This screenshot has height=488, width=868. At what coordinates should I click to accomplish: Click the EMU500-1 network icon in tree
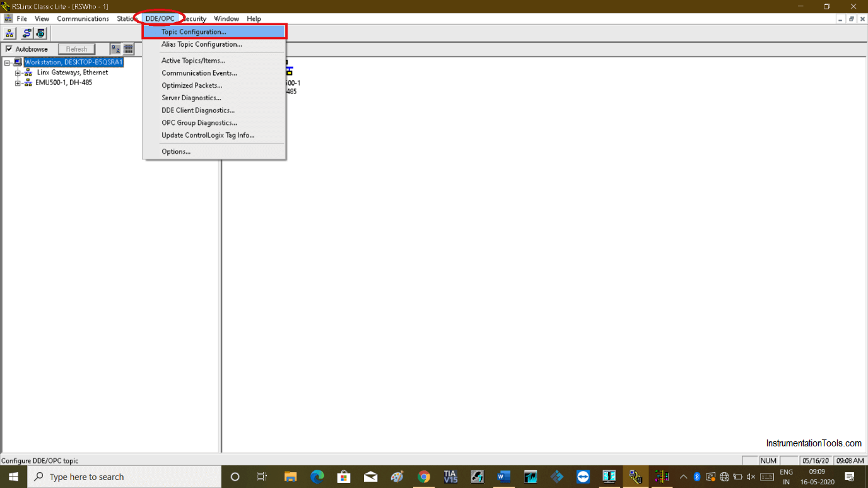[x=28, y=83]
